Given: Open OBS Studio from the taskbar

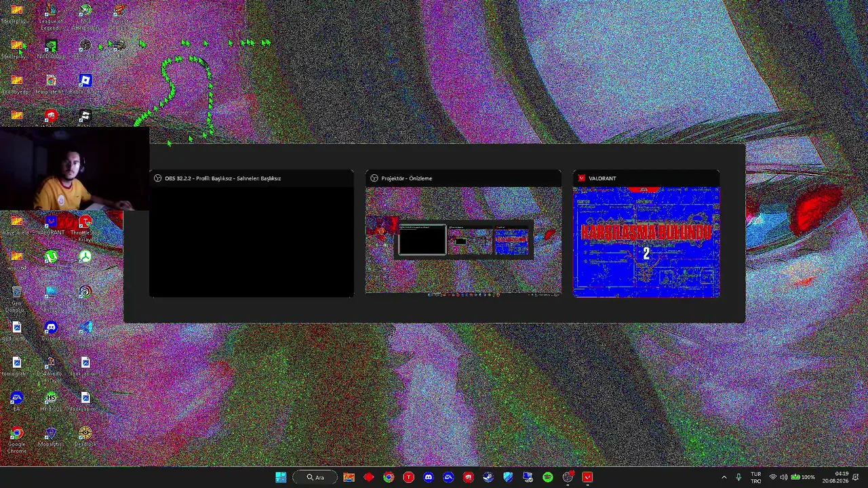Looking at the screenshot, I should pos(568,477).
